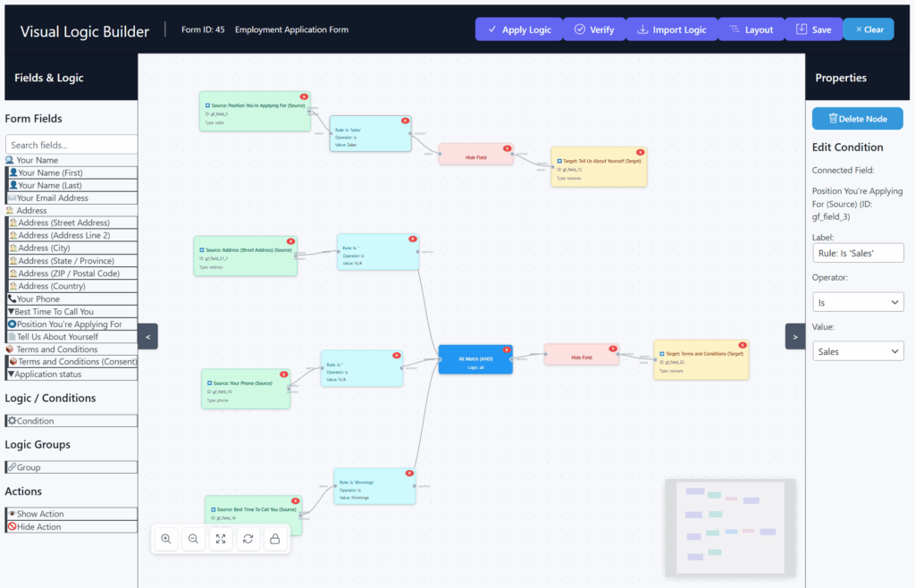Image resolution: width=915 pixels, height=588 pixels.
Task: Open the Operator dropdown
Action: tap(858, 302)
